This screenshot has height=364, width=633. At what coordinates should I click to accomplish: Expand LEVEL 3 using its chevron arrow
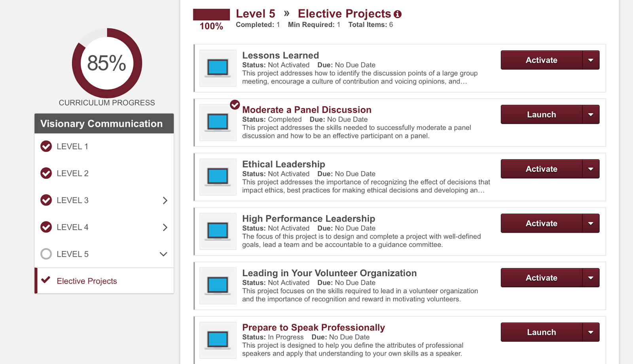click(165, 200)
